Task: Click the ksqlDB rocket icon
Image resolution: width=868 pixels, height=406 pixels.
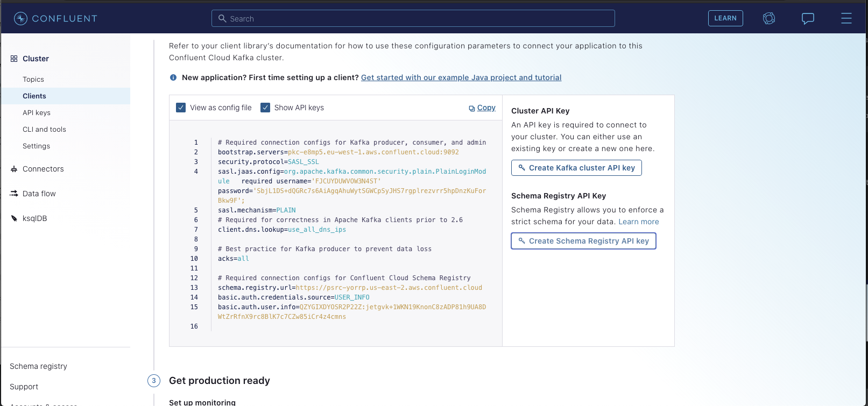Action: tap(14, 218)
